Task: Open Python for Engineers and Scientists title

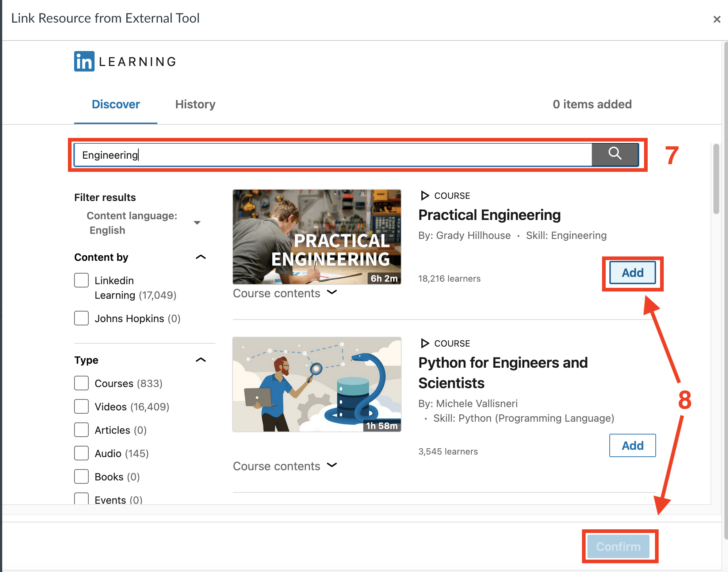Action: click(503, 373)
